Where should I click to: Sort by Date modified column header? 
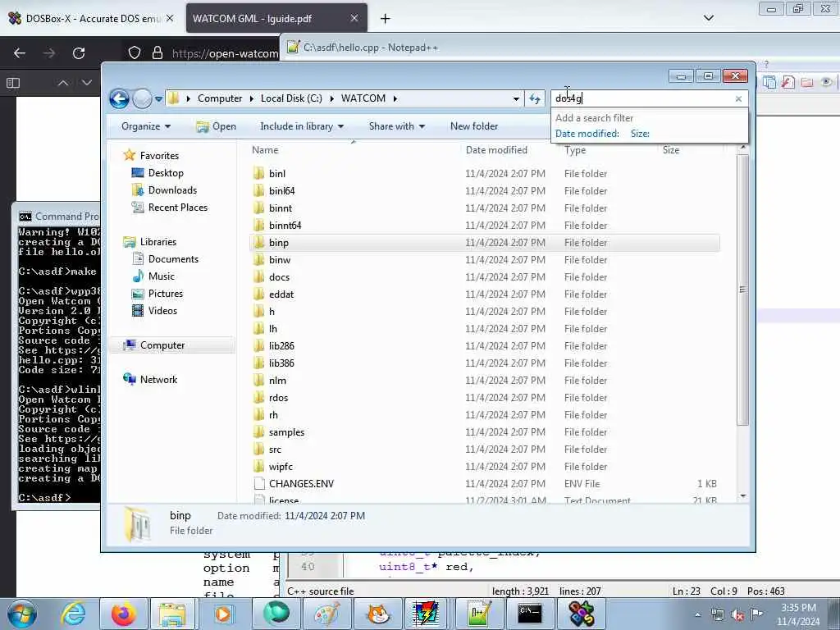coord(496,150)
